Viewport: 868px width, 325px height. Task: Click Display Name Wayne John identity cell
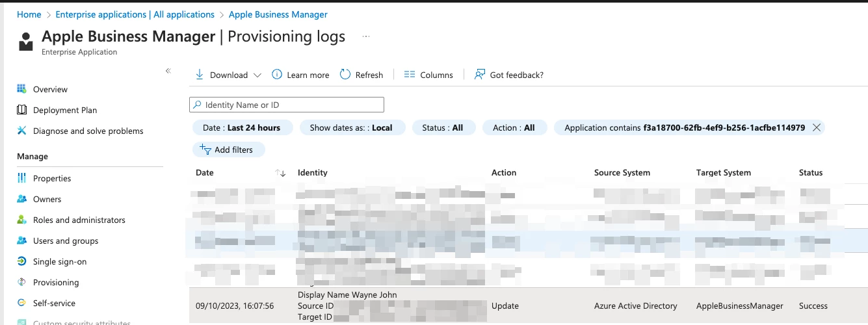click(x=347, y=295)
